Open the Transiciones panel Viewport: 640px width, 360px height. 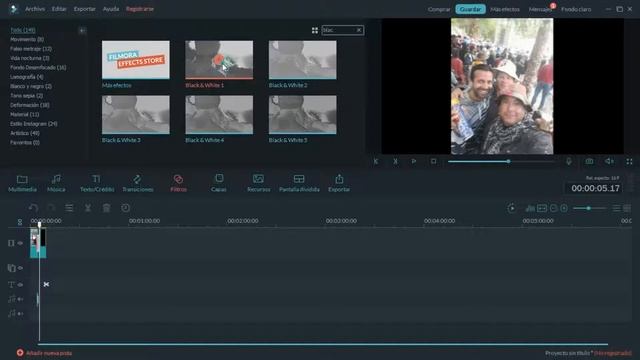click(138, 183)
